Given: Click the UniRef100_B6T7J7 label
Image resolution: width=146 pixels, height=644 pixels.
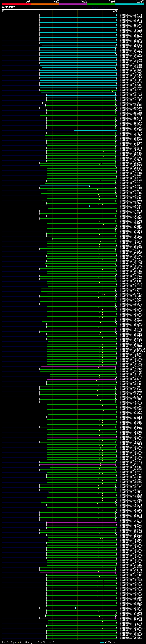Looking at the screenshot, I should pyautogui.click(x=131, y=50).
